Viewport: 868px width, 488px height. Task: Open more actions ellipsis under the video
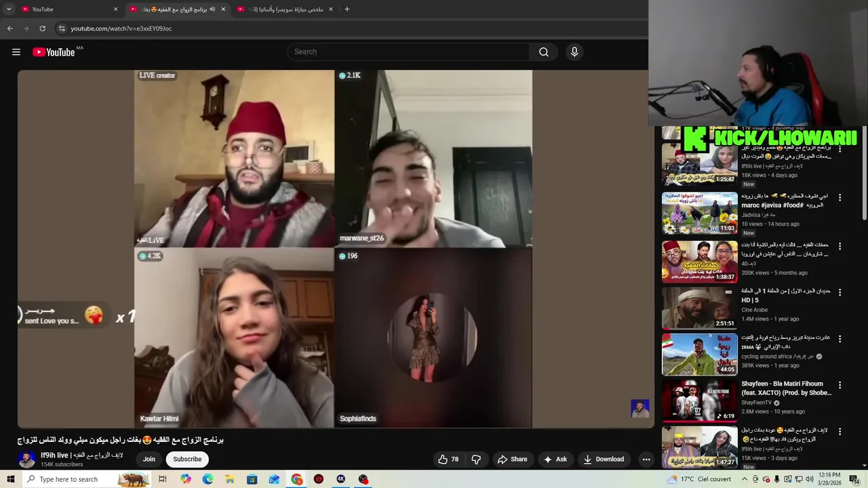coord(646,459)
